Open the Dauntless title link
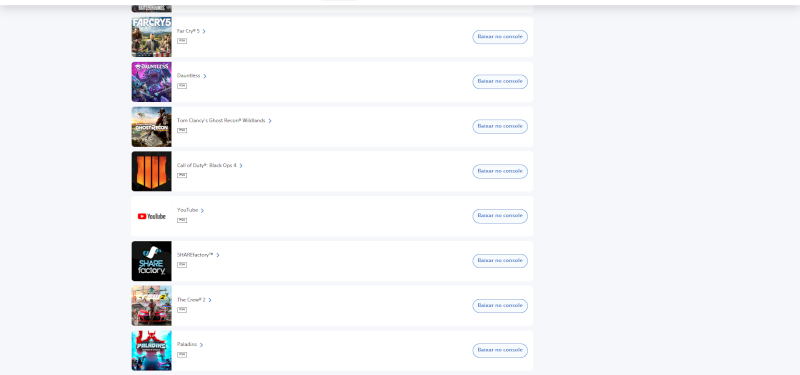Screen dimensions: 800x375 coord(189,76)
